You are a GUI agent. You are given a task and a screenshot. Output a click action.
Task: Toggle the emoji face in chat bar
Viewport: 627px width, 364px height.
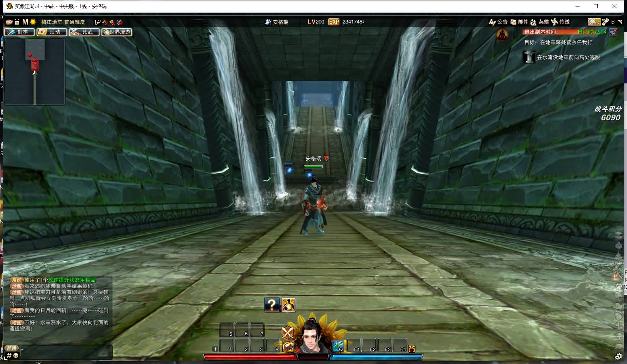click(x=16, y=355)
